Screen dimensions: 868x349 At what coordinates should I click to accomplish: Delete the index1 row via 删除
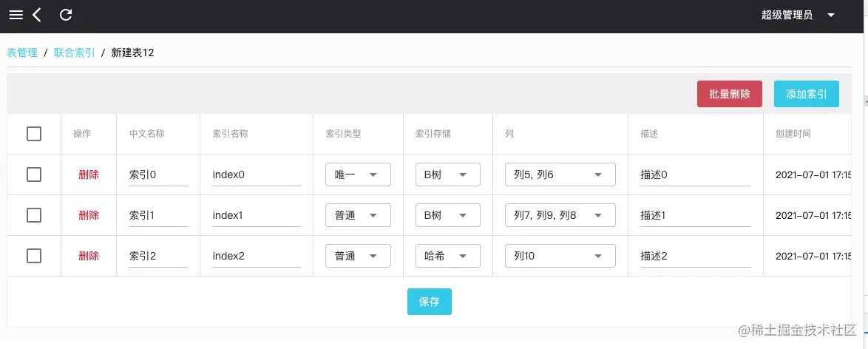pos(89,215)
